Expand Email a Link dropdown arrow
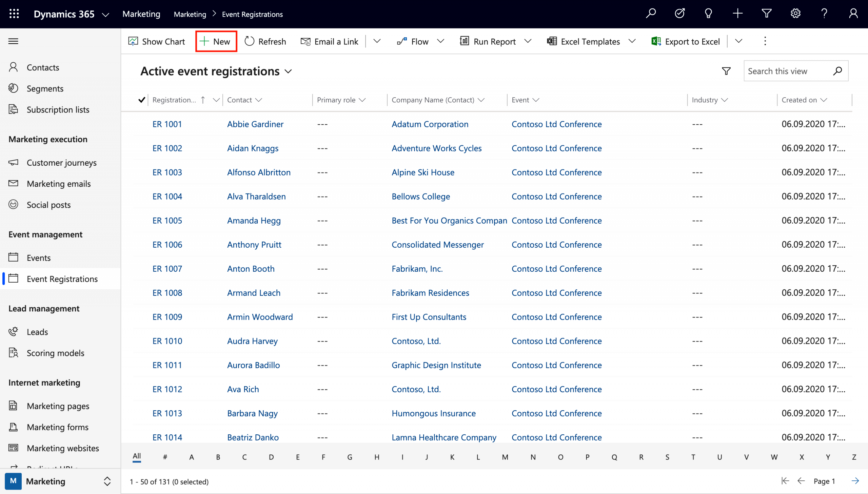 [377, 41]
